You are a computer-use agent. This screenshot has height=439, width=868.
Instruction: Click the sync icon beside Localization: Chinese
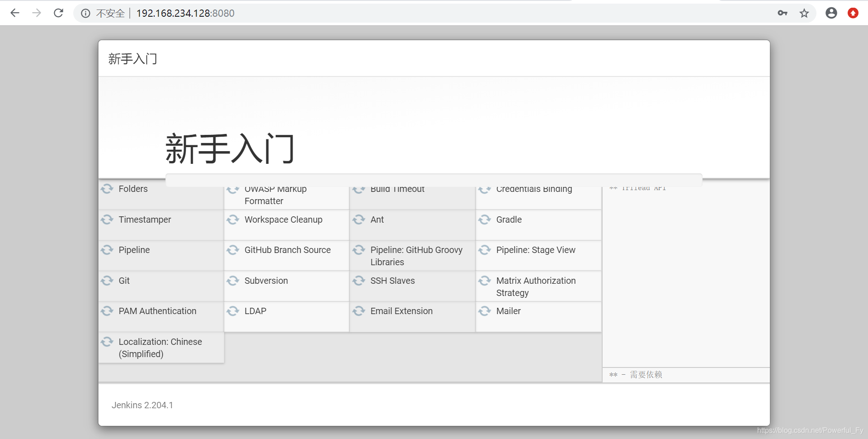tap(107, 342)
